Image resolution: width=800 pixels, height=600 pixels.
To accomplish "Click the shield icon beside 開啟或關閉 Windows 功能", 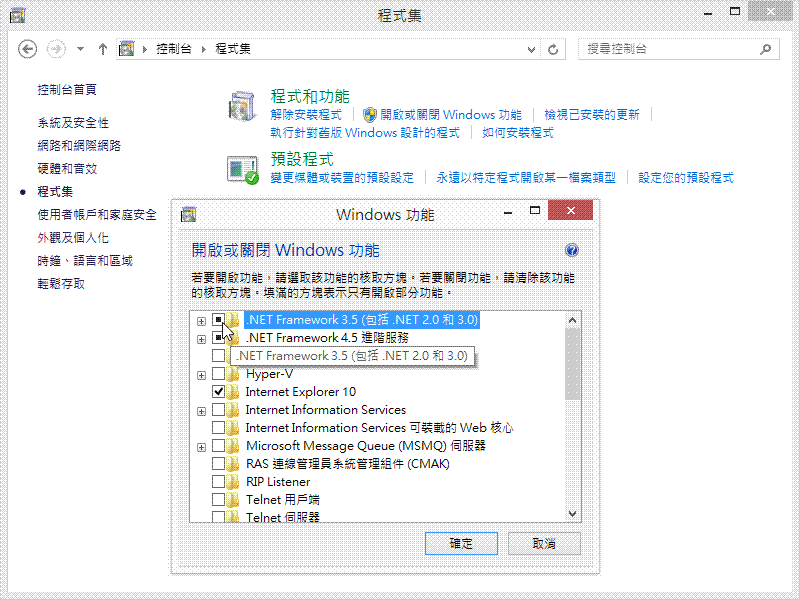I will pyautogui.click(x=370, y=115).
